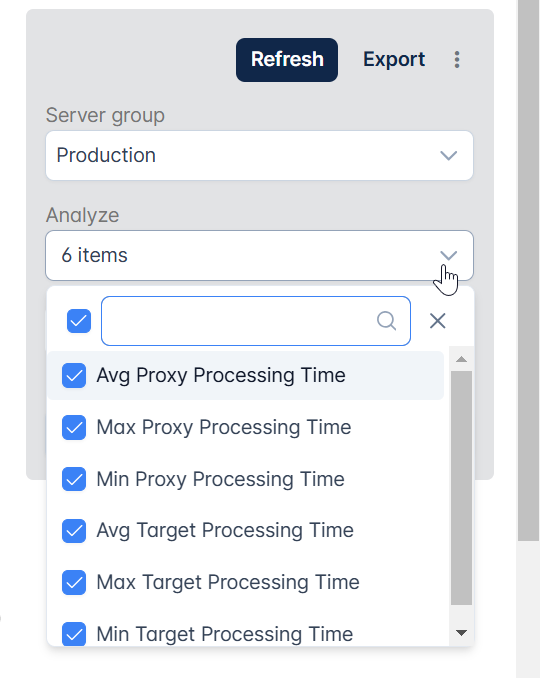Uncheck Max Target Processing Time checkbox
Viewport: 540px width, 678px height.
74,582
